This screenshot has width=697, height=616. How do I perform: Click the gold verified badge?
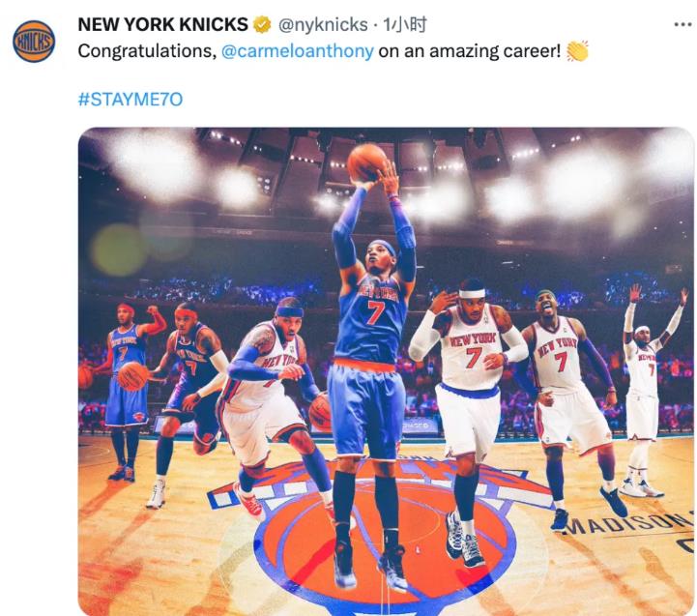[x=261, y=24]
